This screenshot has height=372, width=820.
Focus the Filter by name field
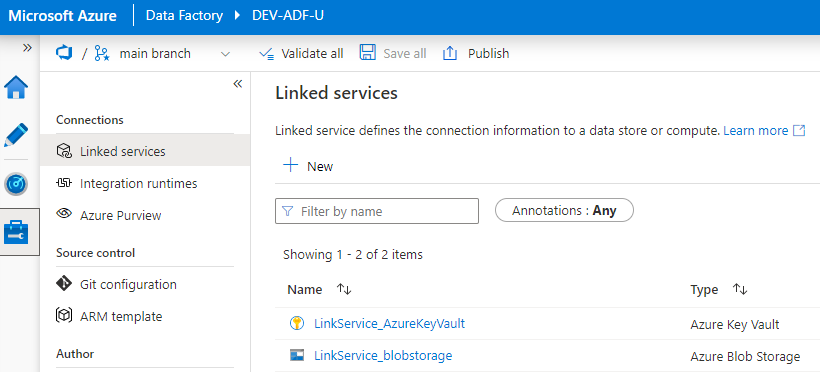pyautogui.click(x=377, y=211)
